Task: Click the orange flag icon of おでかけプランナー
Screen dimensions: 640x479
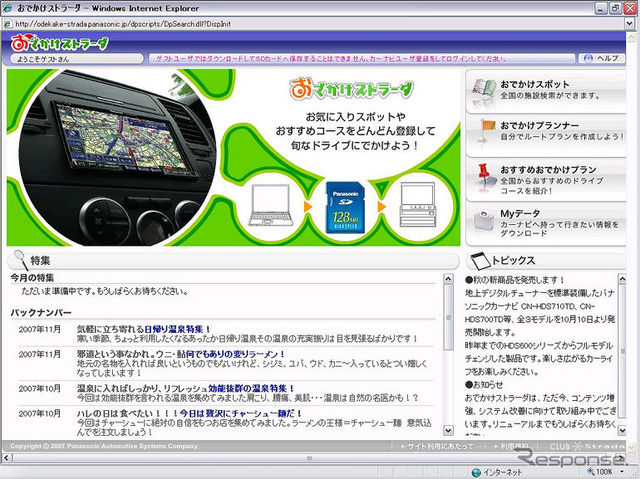Action: (485, 131)
